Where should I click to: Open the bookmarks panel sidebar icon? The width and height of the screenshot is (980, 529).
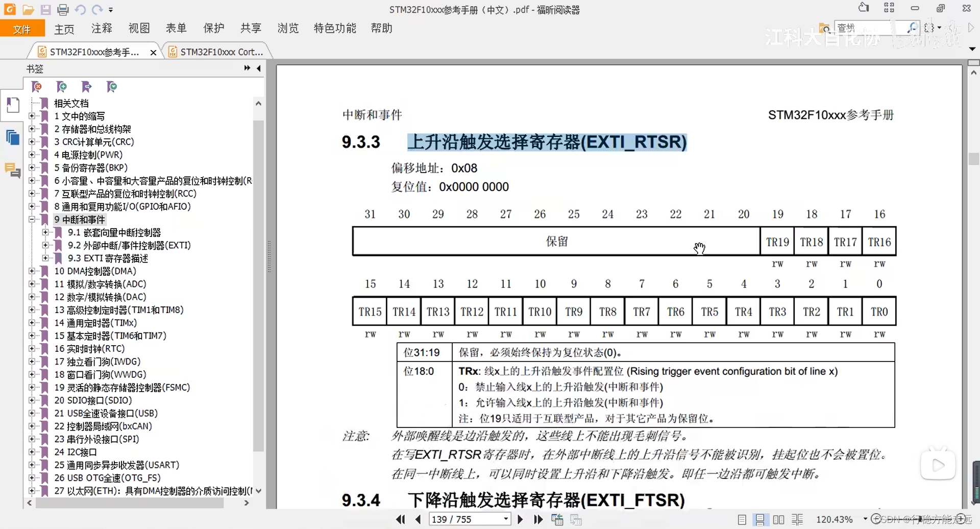point(13,105)
